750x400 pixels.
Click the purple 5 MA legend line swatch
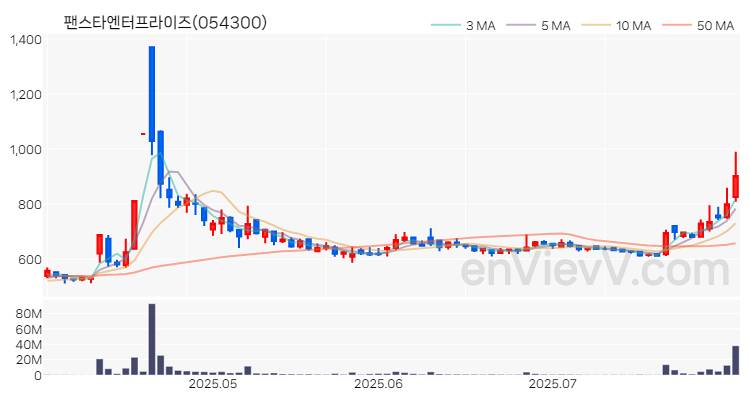(x=520, y=25)
